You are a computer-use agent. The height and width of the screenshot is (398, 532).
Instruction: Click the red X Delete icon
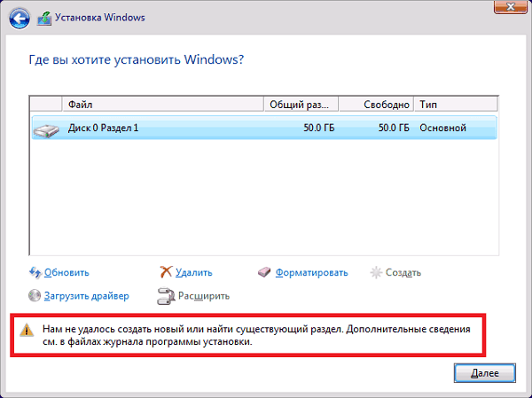coord(166,272)
